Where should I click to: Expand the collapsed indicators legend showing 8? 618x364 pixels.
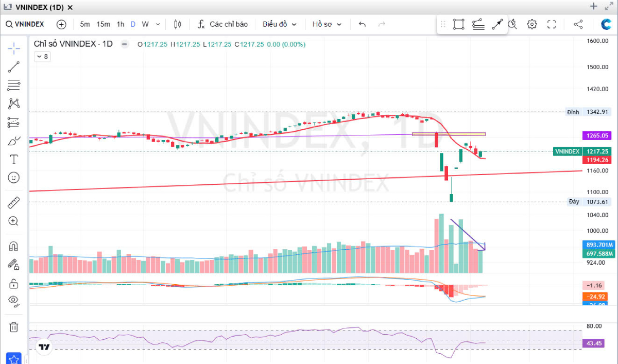[42, 57]
